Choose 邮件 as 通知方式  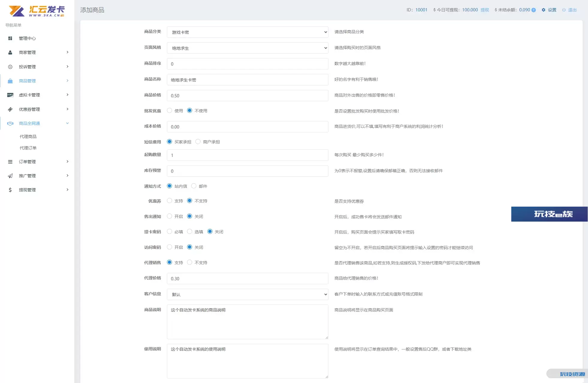click(194, 186)
